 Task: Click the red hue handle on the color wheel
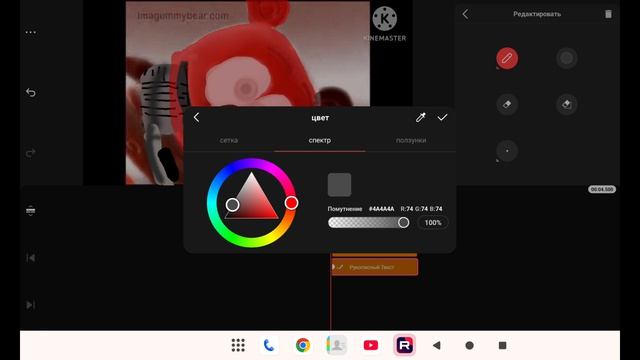(291, 203)
